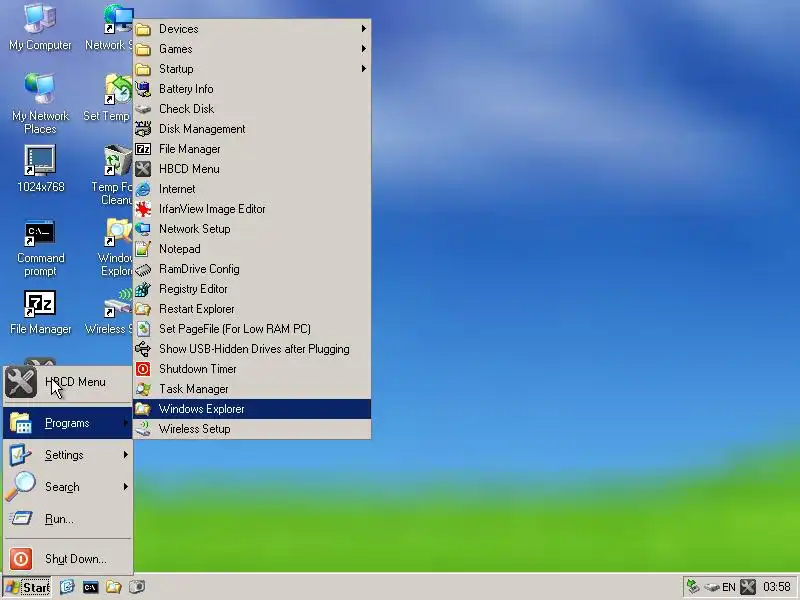Click the Disk Management icon

(x=143, y=129)
